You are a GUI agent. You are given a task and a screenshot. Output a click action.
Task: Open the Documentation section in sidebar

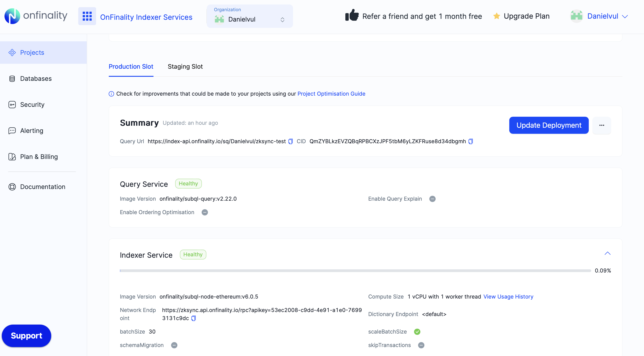coord(42,187)
